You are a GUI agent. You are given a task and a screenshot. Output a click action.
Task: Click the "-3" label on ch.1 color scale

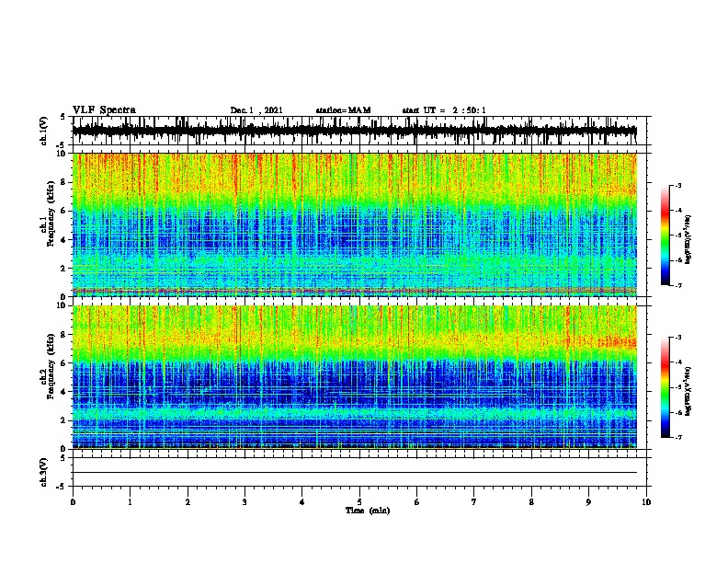click(x=678, y=185)
